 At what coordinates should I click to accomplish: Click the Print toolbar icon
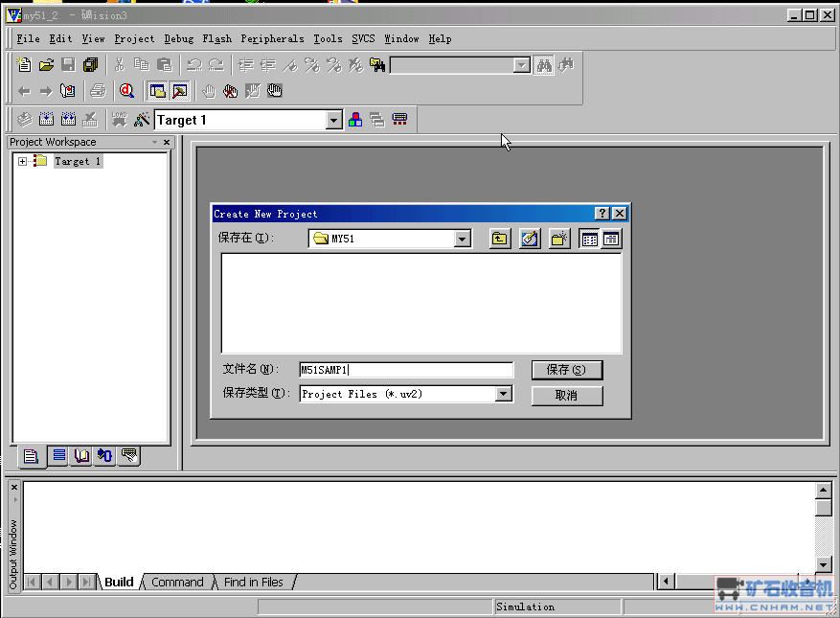(98, 91)
